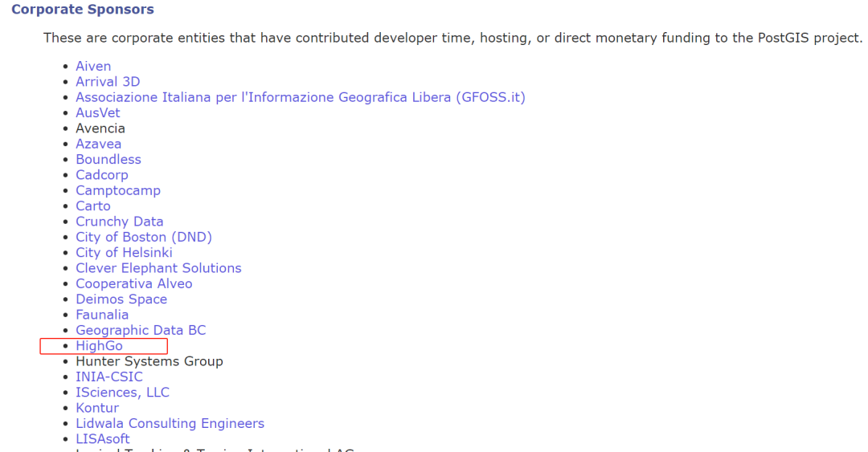Open the Cadcorp link
The height and width of the screenshot is (452, 868).
101,175
